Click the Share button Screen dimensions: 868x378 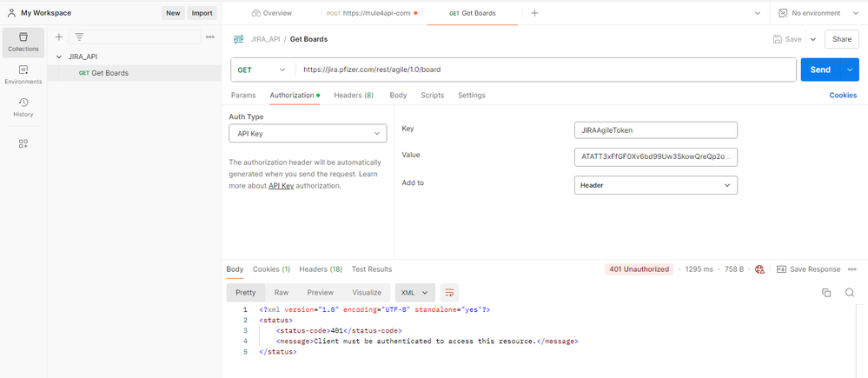[842, 39]
